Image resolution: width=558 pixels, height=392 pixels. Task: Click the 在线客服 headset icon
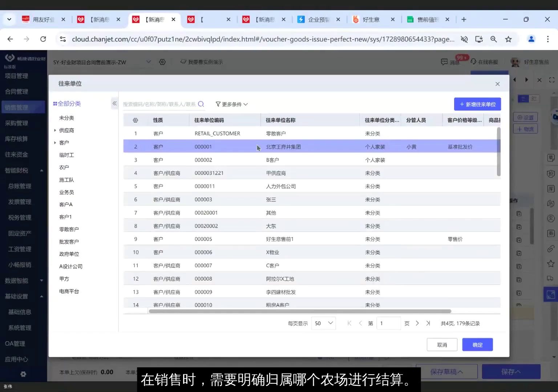[474, 61]
